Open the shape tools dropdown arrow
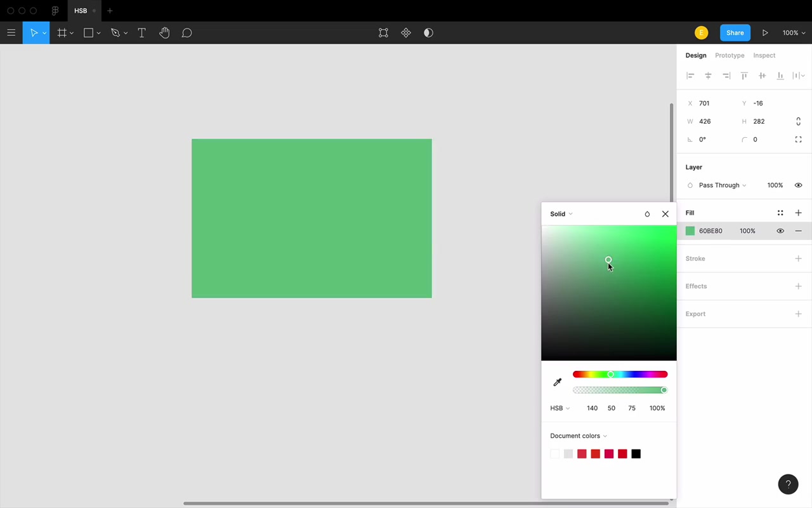Screen dimensions: 812x508 click(x=98, y=33)
